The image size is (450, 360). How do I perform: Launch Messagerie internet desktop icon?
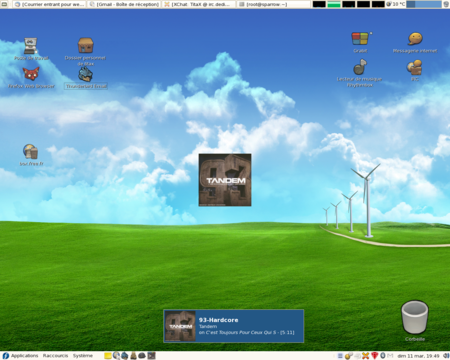[x=415, y=39]
